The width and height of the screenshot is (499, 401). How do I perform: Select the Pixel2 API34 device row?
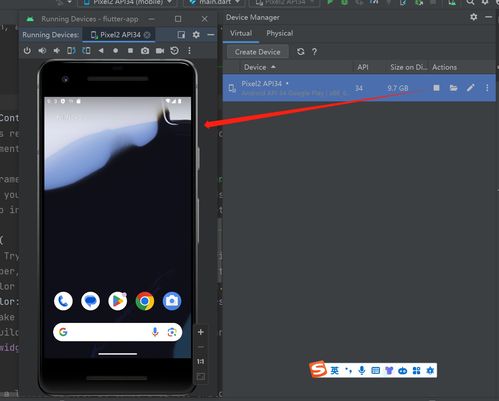click(x=359, y=88)
